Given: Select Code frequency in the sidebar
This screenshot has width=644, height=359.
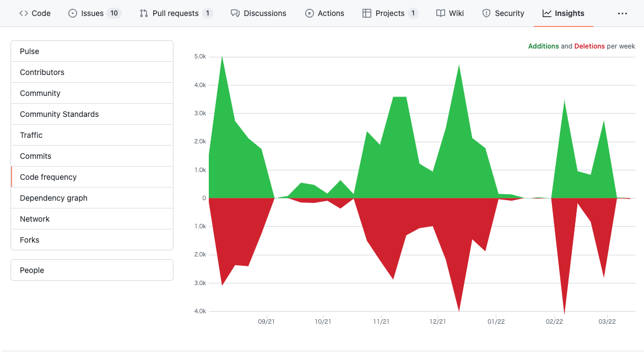Looking at the screenshot, I should [x=48, y=176].
